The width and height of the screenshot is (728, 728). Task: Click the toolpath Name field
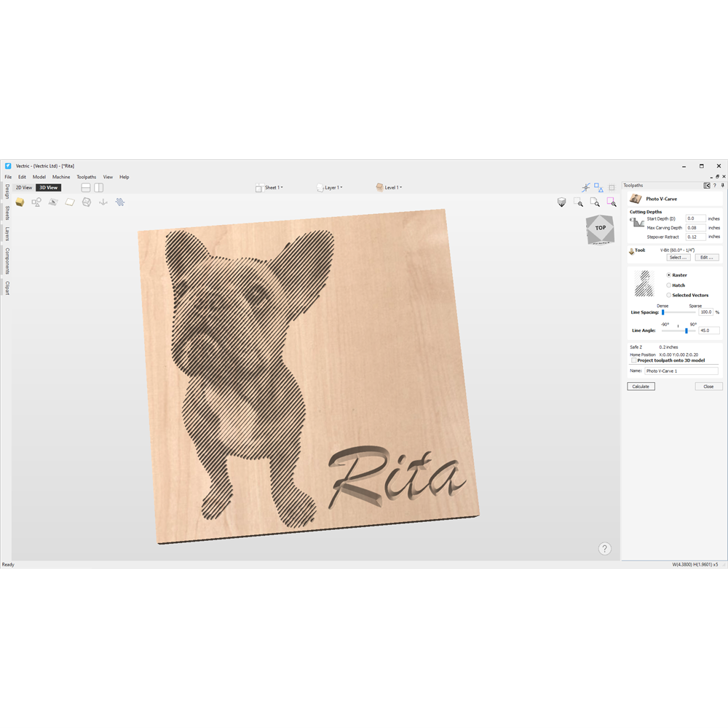pyautogui.click(x=681, y=371)
